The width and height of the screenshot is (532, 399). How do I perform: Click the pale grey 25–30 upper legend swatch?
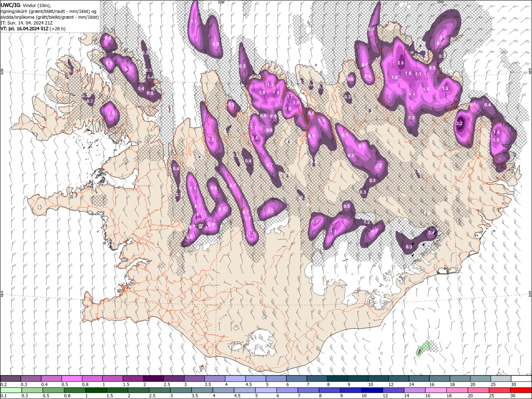click(x=501, y=378)
